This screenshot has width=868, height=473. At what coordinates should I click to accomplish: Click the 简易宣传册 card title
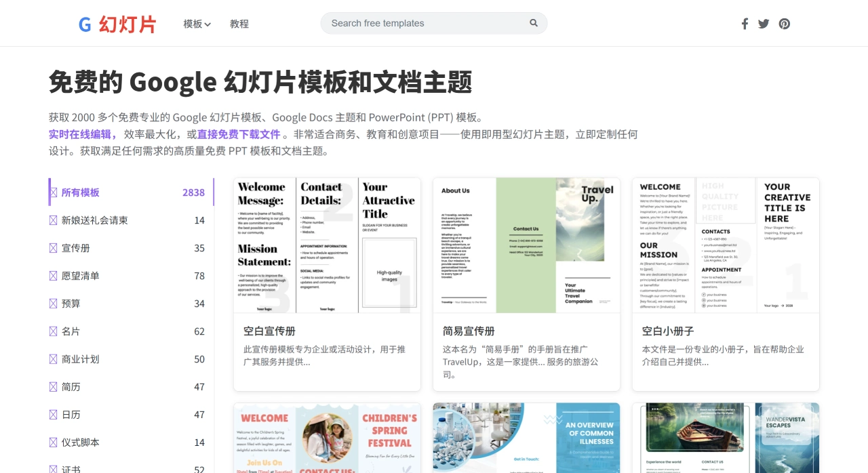469,331
